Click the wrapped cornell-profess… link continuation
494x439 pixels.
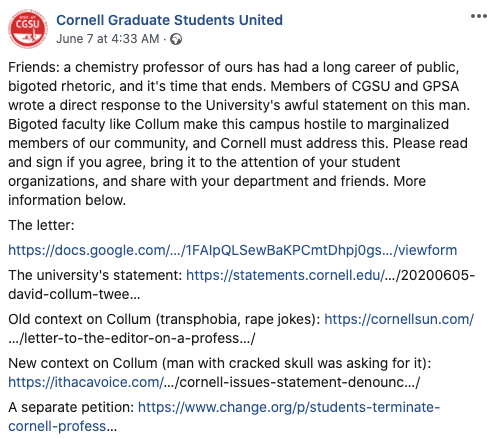pyautogui.click(x=63, y=426)
